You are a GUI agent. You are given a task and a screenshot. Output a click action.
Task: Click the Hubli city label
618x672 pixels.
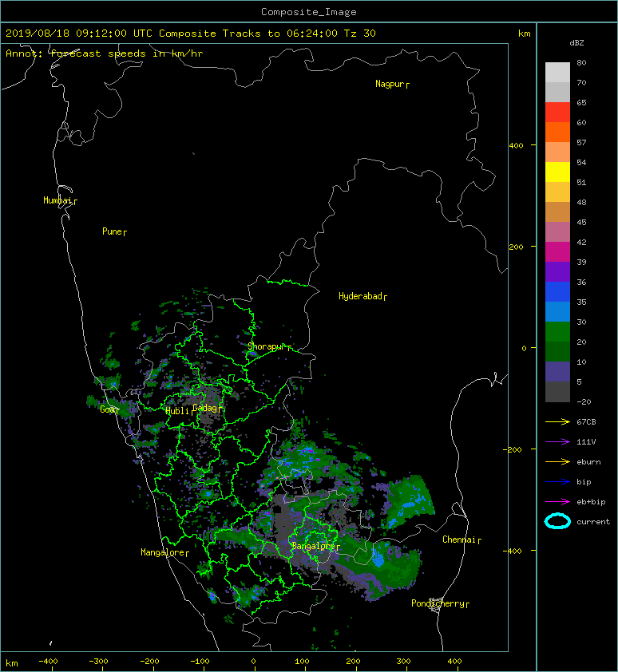click(177, 411)
